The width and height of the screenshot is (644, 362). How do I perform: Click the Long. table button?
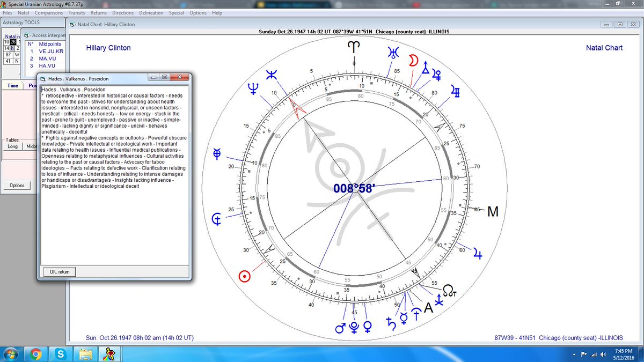coord(13,146)
